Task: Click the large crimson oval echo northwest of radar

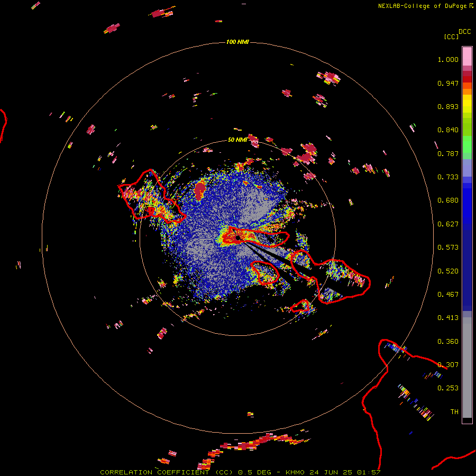Action: 199,190
